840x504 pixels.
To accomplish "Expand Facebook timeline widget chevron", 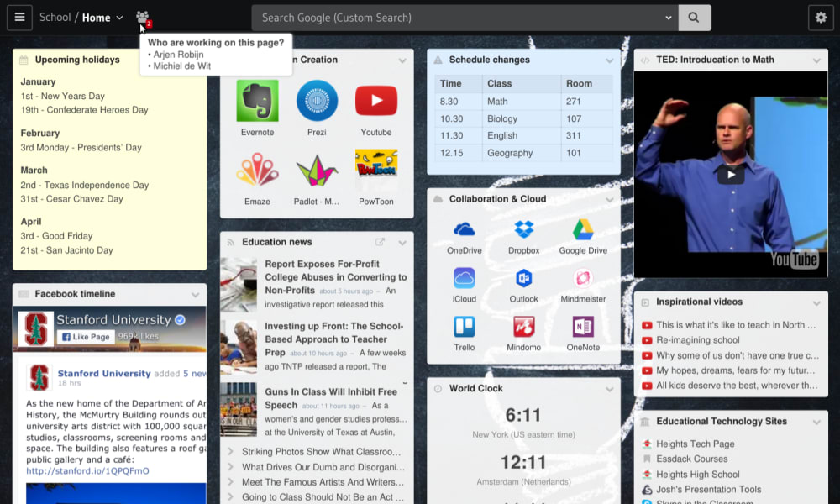I will (x=195, y=295).
